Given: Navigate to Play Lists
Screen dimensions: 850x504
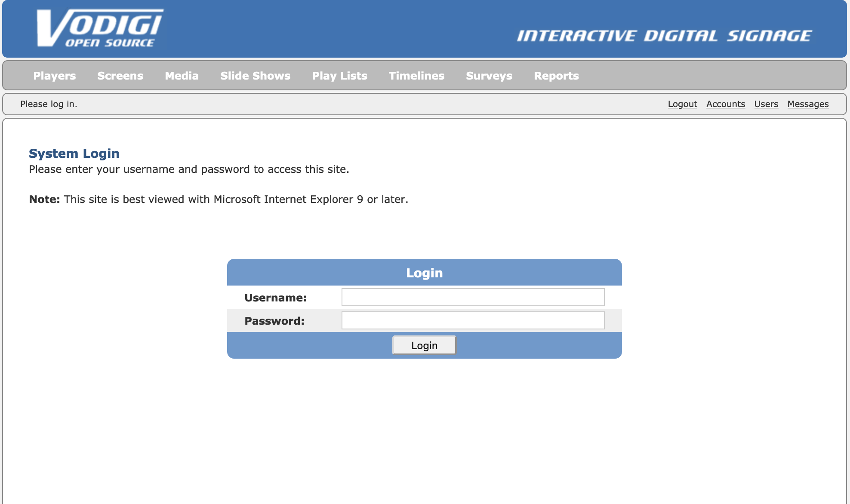Looking at the screenshot, I should (x=339, y=76).
